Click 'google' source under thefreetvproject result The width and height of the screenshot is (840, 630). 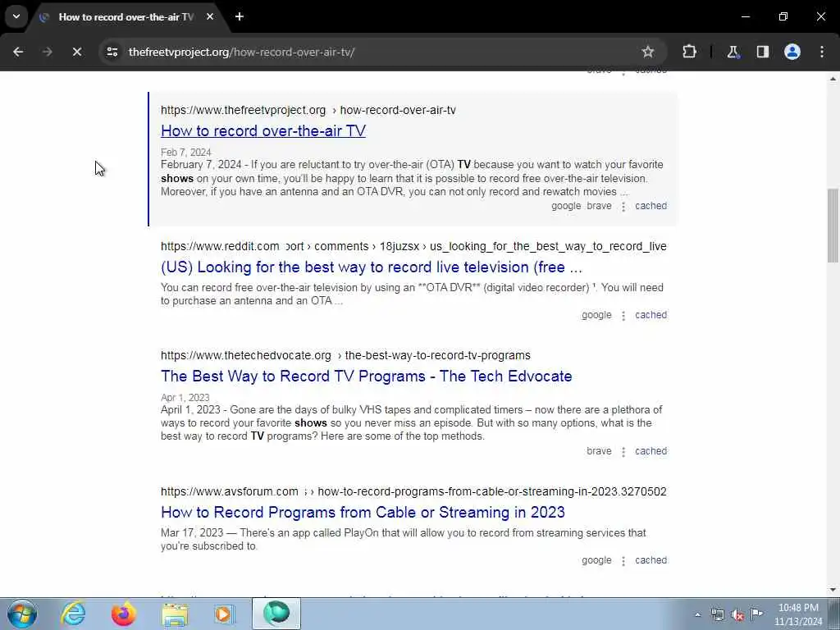click(x=566, y=206)
